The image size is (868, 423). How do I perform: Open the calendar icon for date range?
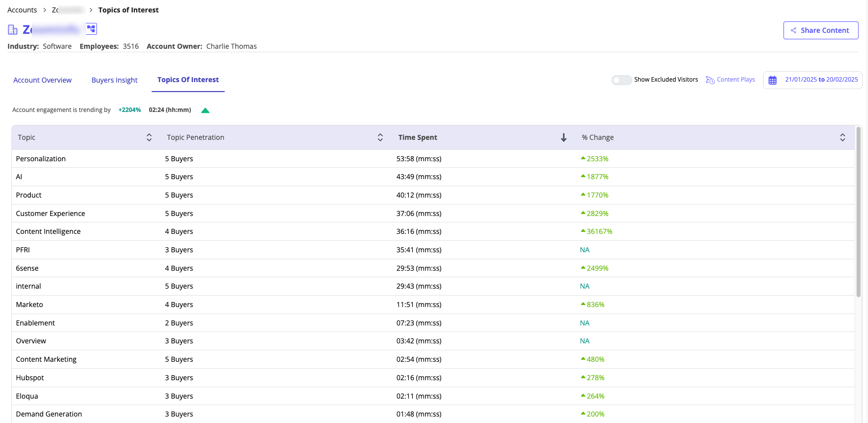pyautogui.click(x=773, y=80)
